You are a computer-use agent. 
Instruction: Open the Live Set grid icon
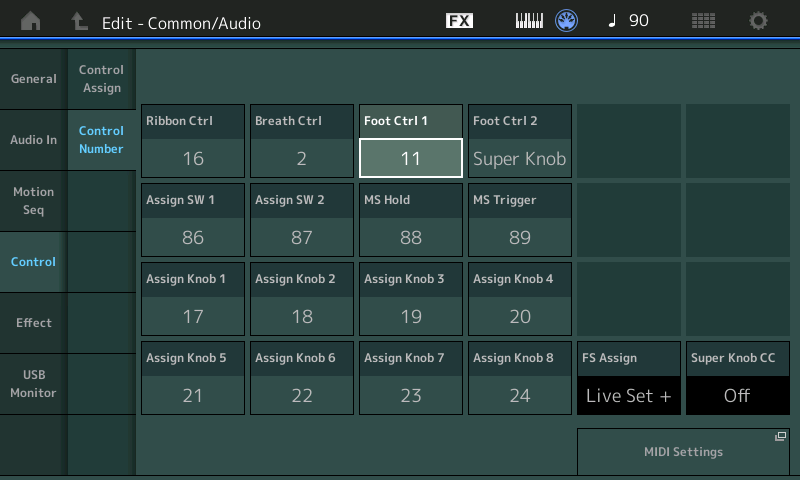tap(703, 21)
